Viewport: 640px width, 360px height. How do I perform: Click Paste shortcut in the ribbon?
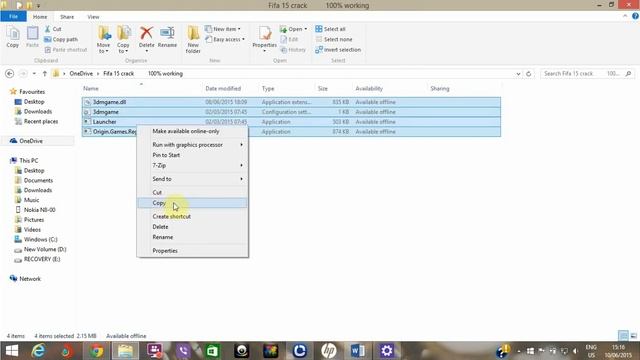[66, 49]
